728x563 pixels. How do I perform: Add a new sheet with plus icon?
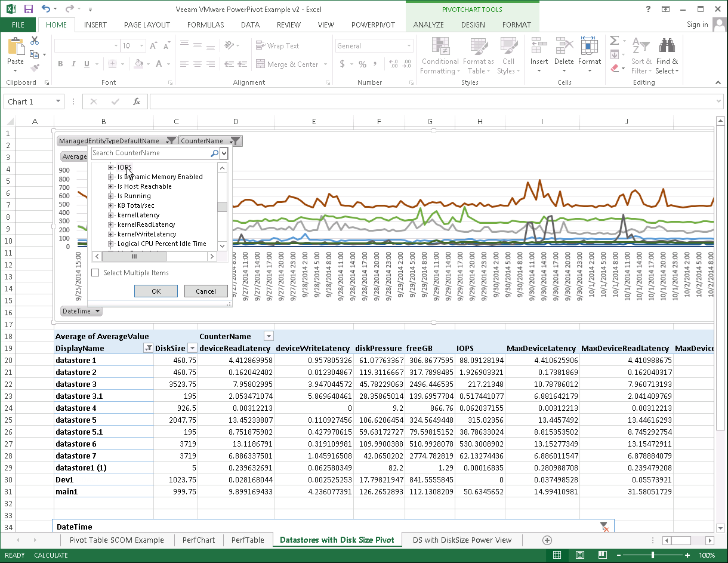547,540
